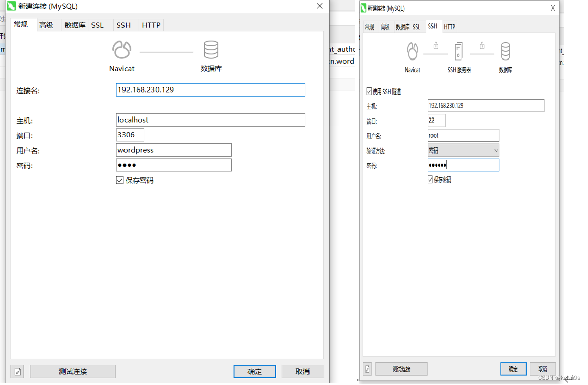Toggle 保存密码 checkbox in left dialog
This screenshot has height=385, width=588.
pos(119,180)
